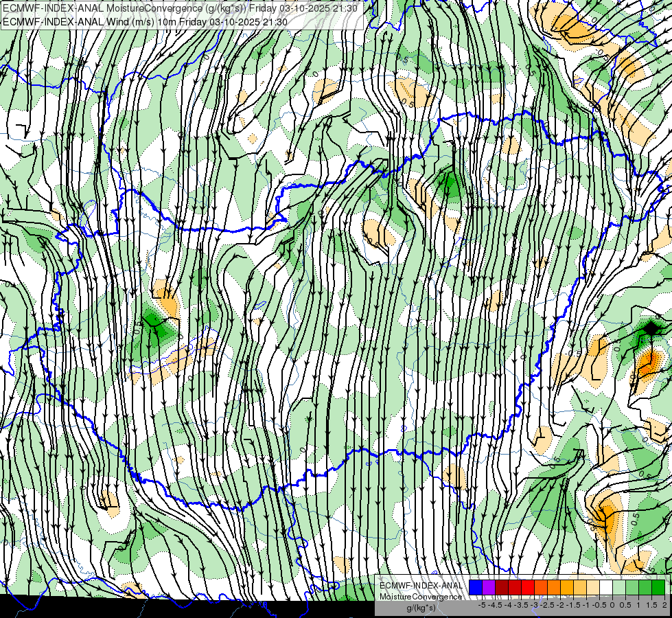
Task: Click the legend tick value '-4.5'
Action: click(x=496, y=605)
